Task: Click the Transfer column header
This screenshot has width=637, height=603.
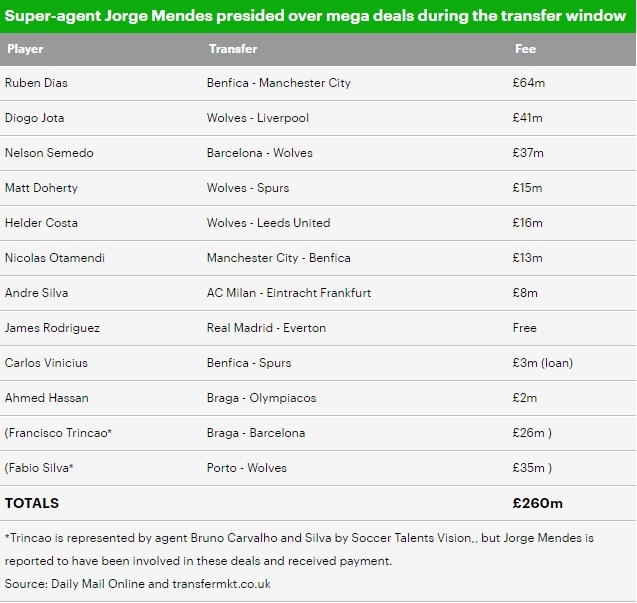Action: click(x=232, y=49)
